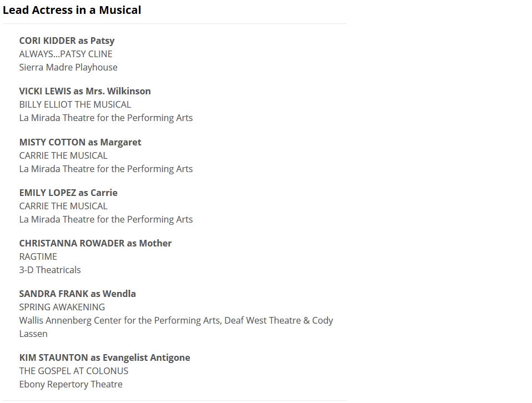Click 'KIM STAUNTON as Evangelist Antigone'
Viewport: 532px width, 403px height.
104,357
